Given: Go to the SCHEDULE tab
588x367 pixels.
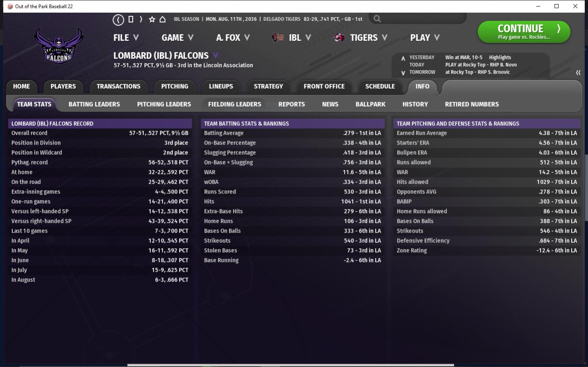Looking at the screenshot, I should point(380,87).
